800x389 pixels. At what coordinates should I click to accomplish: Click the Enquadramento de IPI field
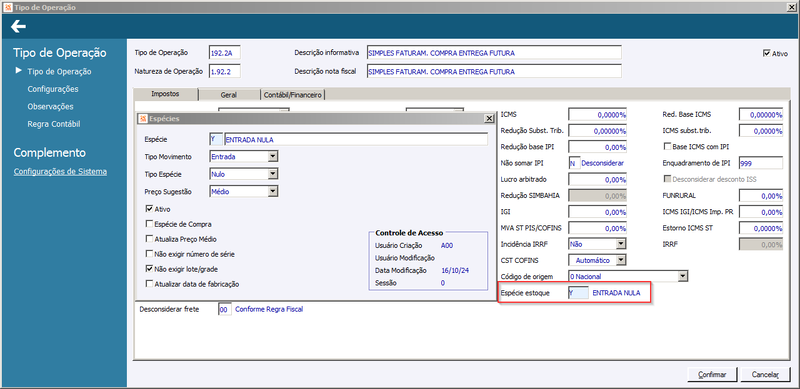pyautogui.click(x=761, y=163)
